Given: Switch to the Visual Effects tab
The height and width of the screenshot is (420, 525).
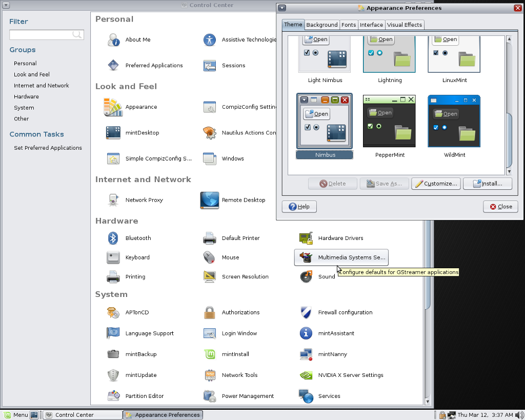Looking at the screenshot, I should [x=405, y=25].
